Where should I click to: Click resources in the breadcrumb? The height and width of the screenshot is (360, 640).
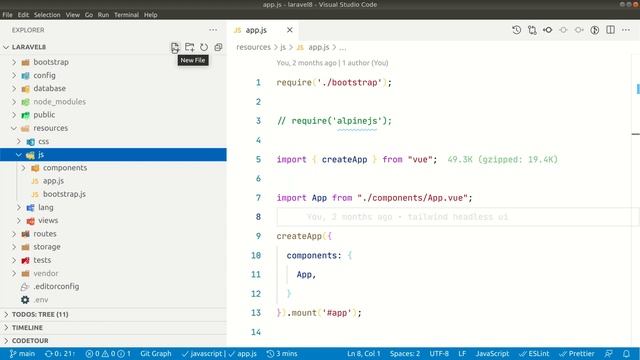pyautogui.click(x=253, y=47)
